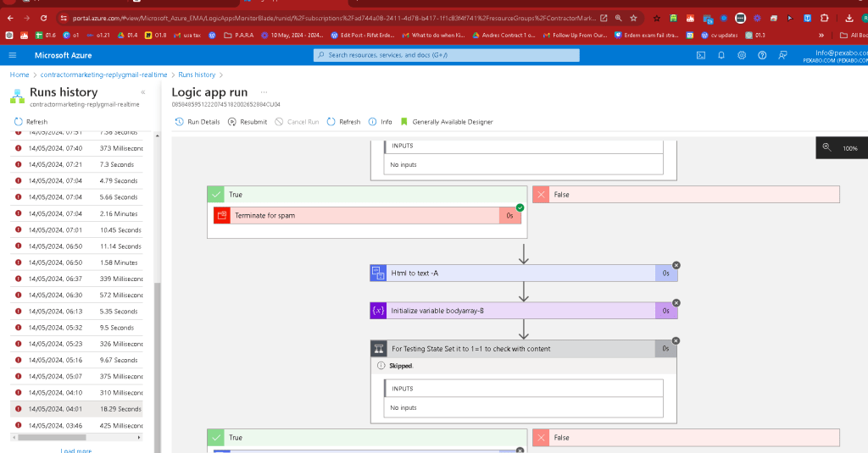The height and width of the screenshot is (453, 868).
Task: Collapse the first False branch header
Action: pyautogui.click(x=686, y=195)
